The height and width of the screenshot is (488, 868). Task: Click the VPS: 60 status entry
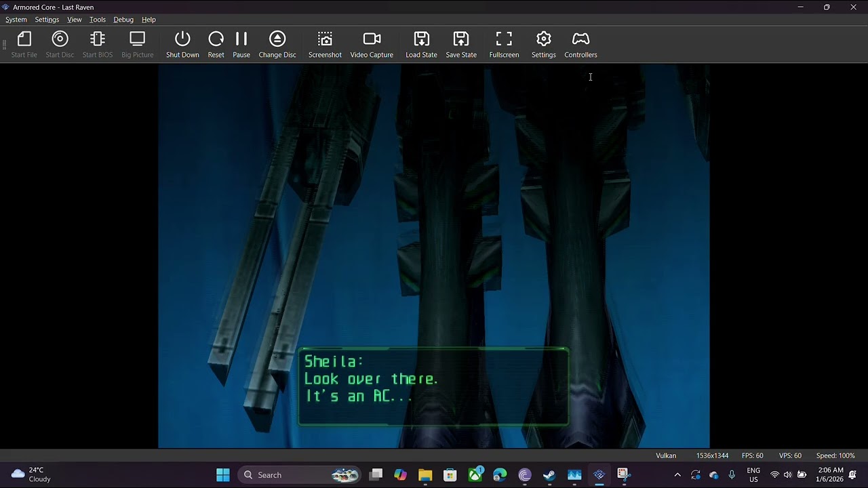pos(790,455)
